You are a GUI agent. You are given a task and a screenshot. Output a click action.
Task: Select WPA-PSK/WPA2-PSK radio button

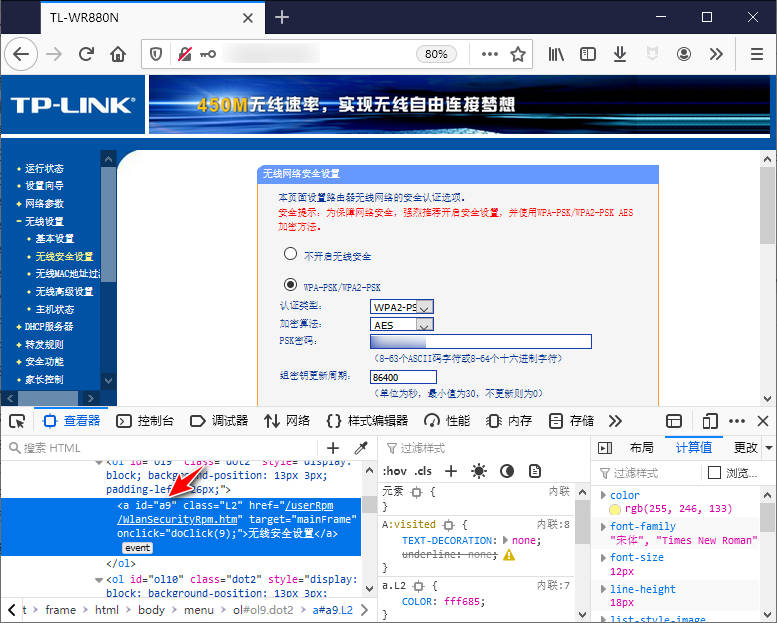click(290, 285)
